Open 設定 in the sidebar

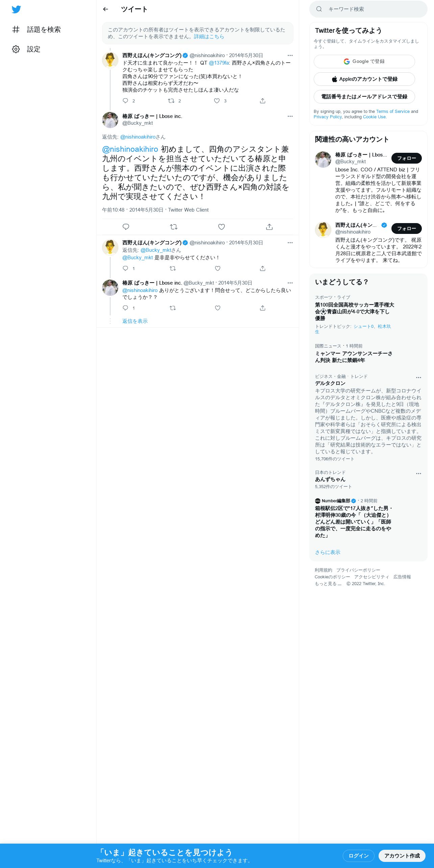tap(26, 49)
